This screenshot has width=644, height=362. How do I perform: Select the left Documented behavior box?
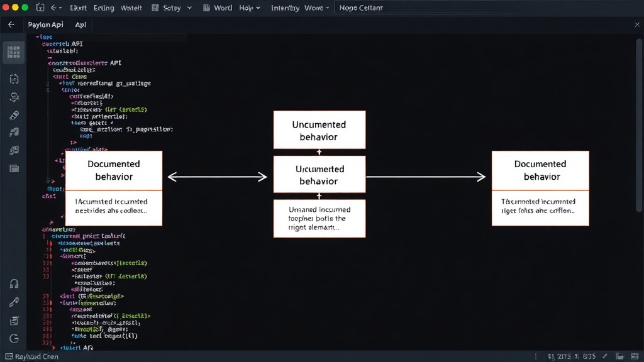[x=114, y=170]
